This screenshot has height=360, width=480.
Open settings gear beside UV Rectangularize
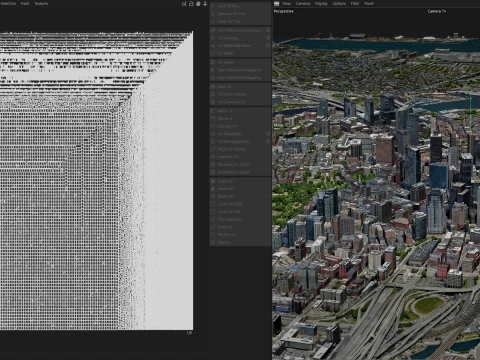[x=268, y=142]
